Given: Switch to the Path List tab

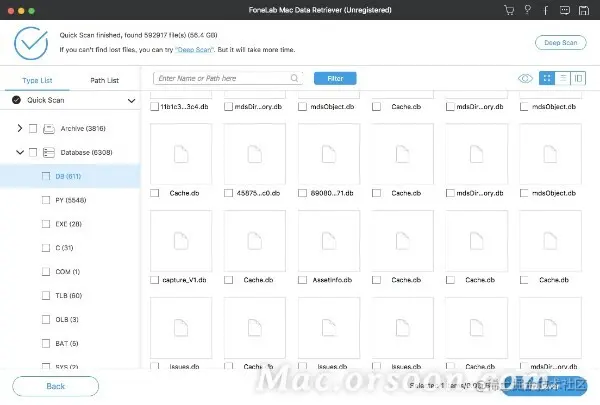Looking at the screenshot, I should click(104, 80).
